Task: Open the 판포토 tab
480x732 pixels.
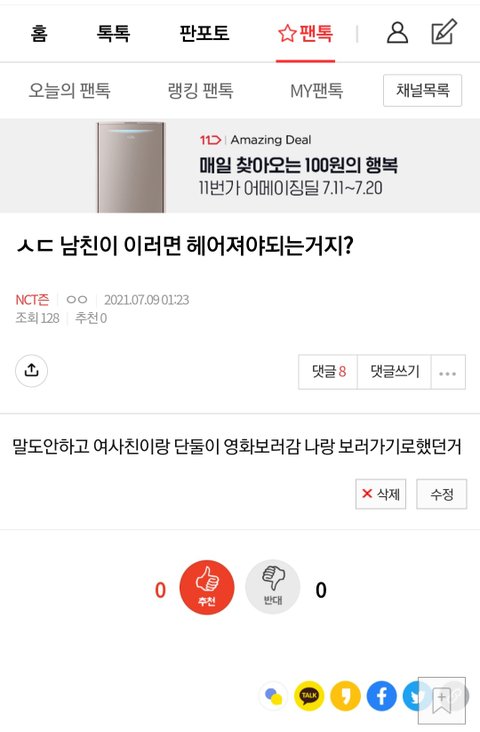Action: [x=205, y=33]
